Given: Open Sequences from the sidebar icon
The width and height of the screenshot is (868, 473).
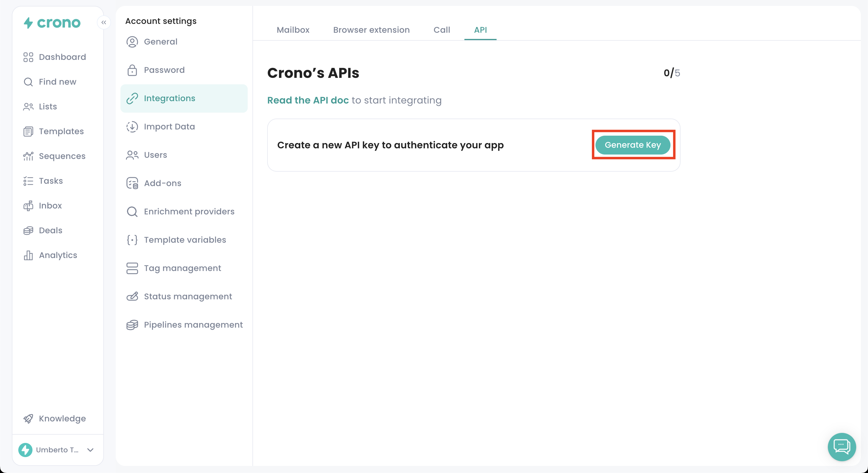Looking at the screenshot, I should click(28, 156).
